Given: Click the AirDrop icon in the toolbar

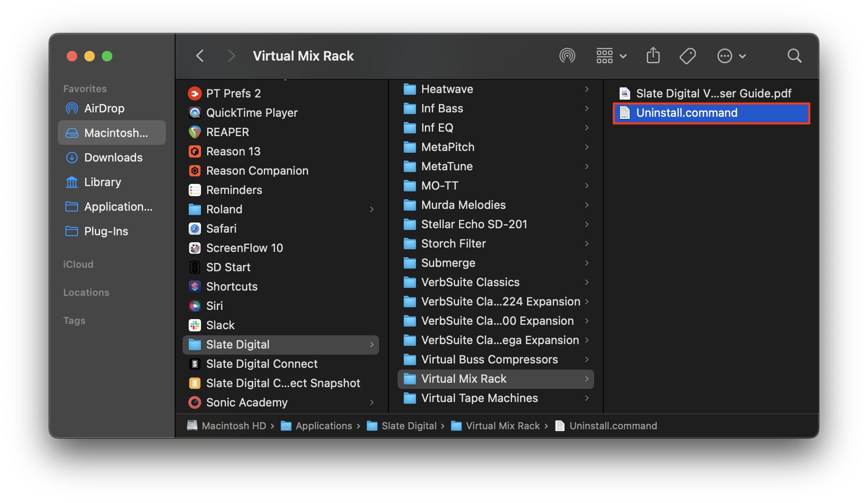Looking at the screenshot, I should 567,56.
